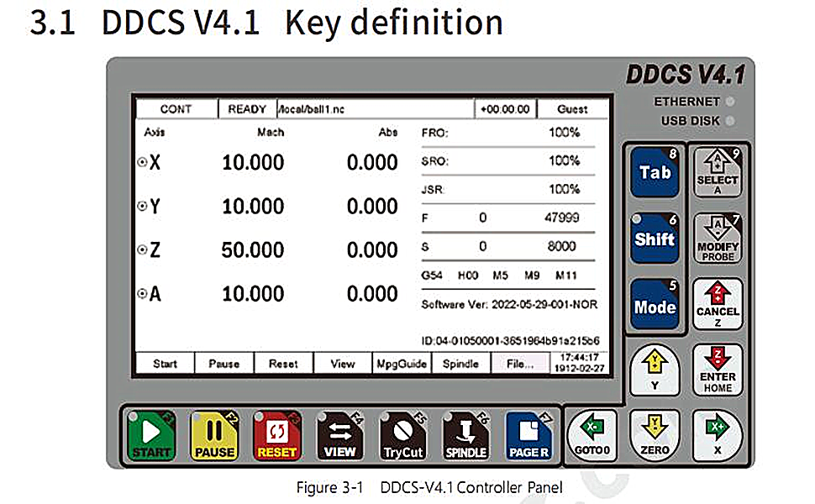Click the ball1.nc file path field
The width and height of the screenshot is (815, 504).
point(376,109)
